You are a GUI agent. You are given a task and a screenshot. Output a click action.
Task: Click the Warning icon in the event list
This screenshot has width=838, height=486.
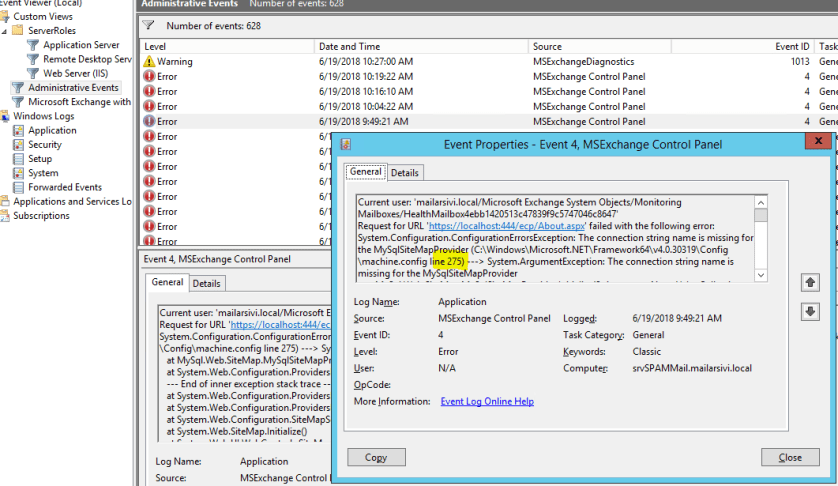click(x=149, y=62)
